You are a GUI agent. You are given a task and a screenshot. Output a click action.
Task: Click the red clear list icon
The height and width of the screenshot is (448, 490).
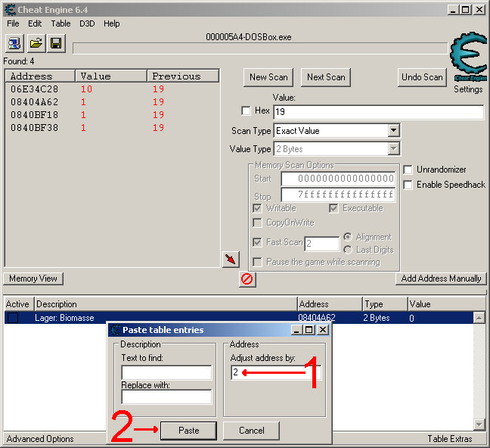(247, 278)
